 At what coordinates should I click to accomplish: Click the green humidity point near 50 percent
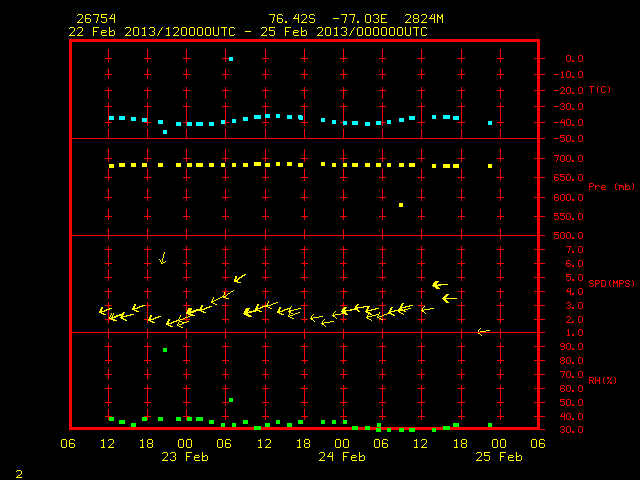(x=231, y=400)
